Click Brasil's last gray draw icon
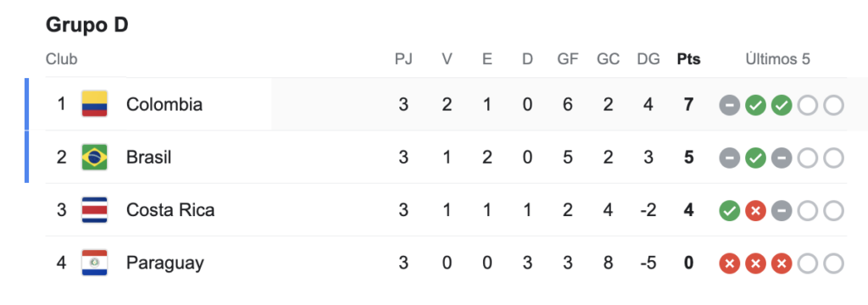 (781, 158)
